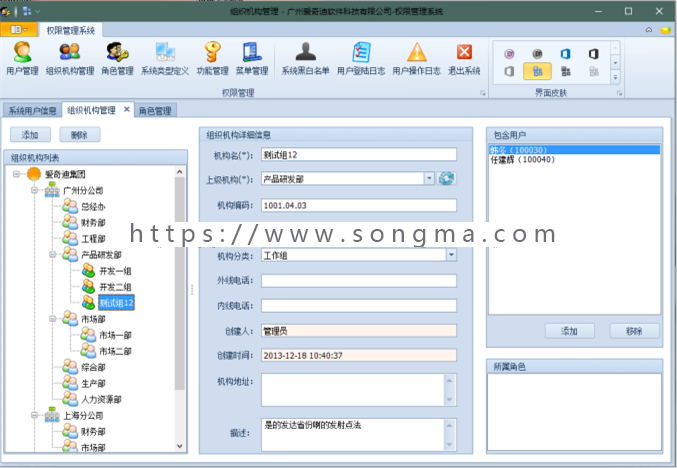Image resolution: width=677 pixels, height=468 pixels.
Task: Click 删除 button above organization list
Action: [79, 135]
